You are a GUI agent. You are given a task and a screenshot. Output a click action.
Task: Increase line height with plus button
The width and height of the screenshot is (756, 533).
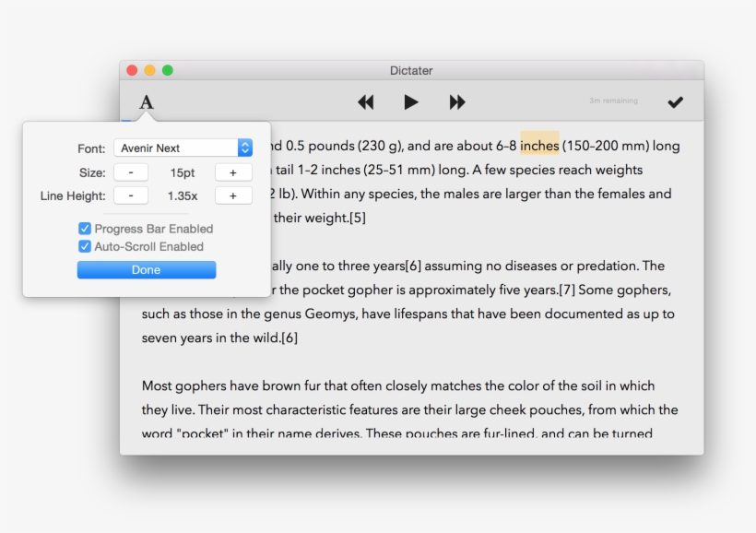tap(233, 195)
